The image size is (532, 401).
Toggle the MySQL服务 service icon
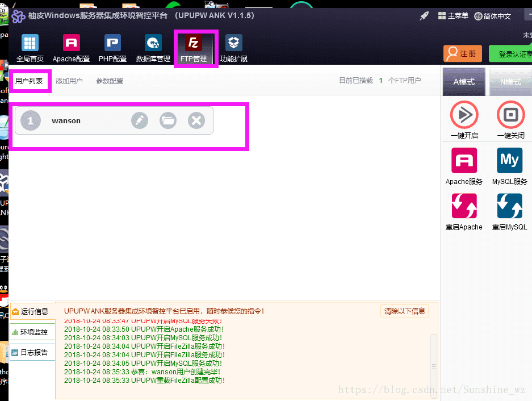coord(510,160)
